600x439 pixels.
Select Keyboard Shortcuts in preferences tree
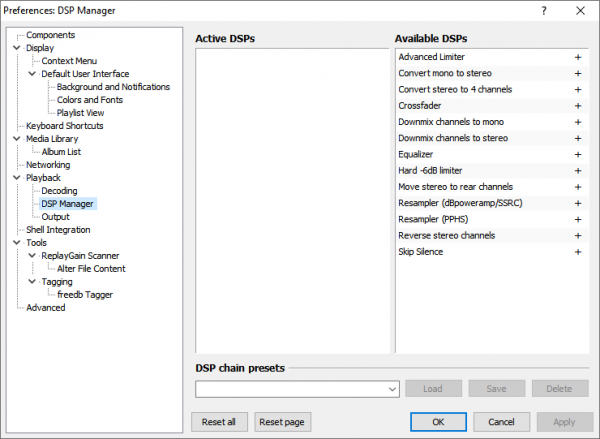65,126
